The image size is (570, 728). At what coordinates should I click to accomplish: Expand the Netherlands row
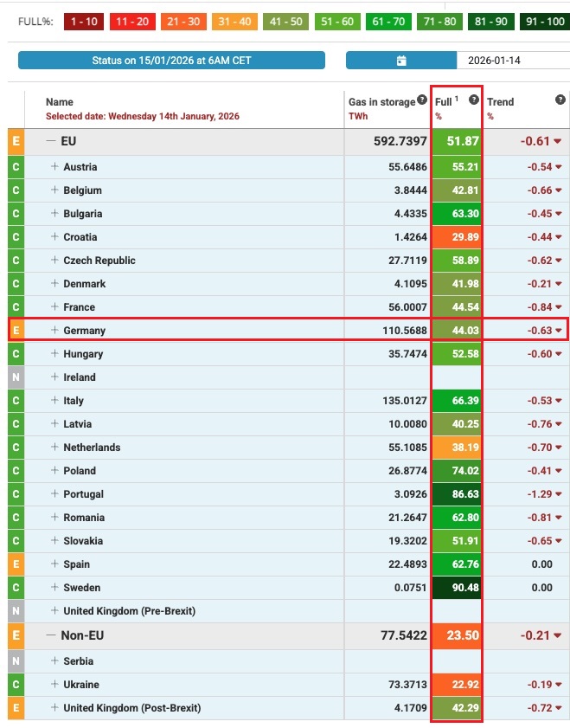(x=54, y=448)
